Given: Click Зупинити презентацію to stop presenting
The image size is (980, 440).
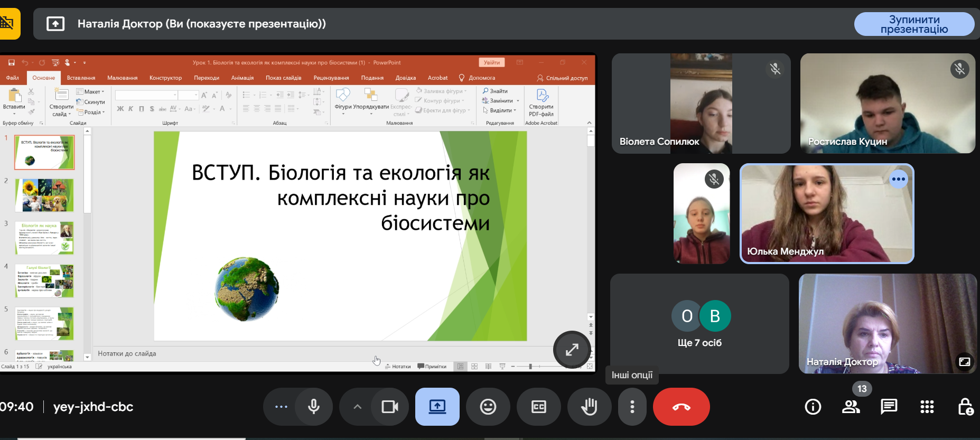Looking at the screenshot, I should point(914,24).
